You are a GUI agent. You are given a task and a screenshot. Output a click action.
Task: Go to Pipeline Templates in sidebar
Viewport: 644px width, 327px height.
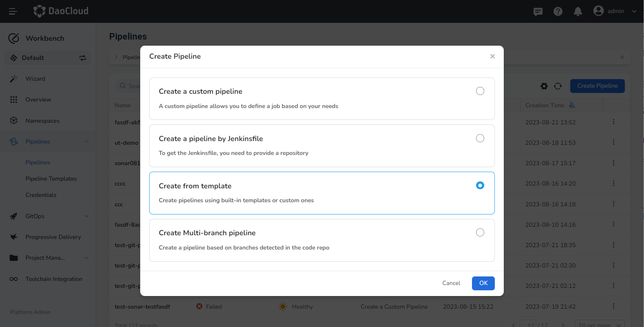51,179
